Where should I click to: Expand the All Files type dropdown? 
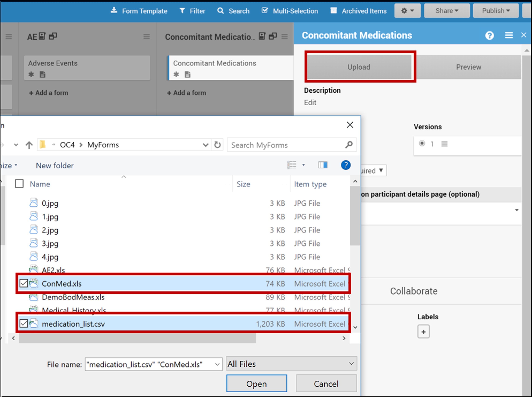tap(291, 364)
